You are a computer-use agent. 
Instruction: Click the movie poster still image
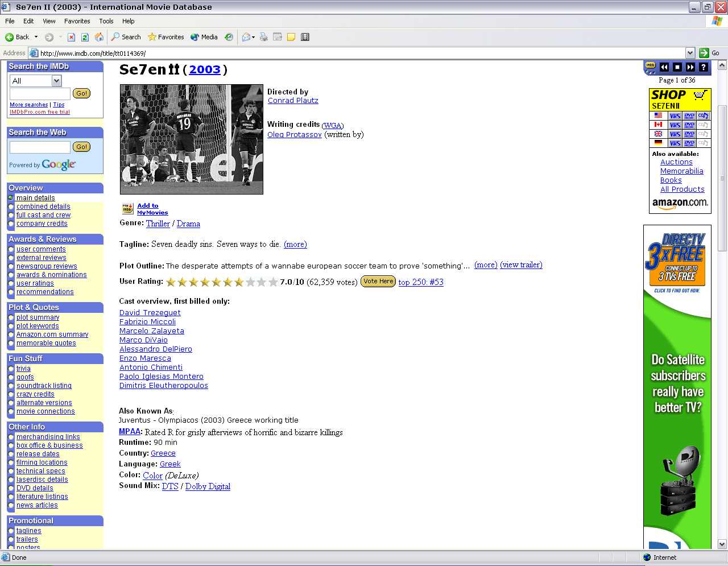(x=192, y=139)
